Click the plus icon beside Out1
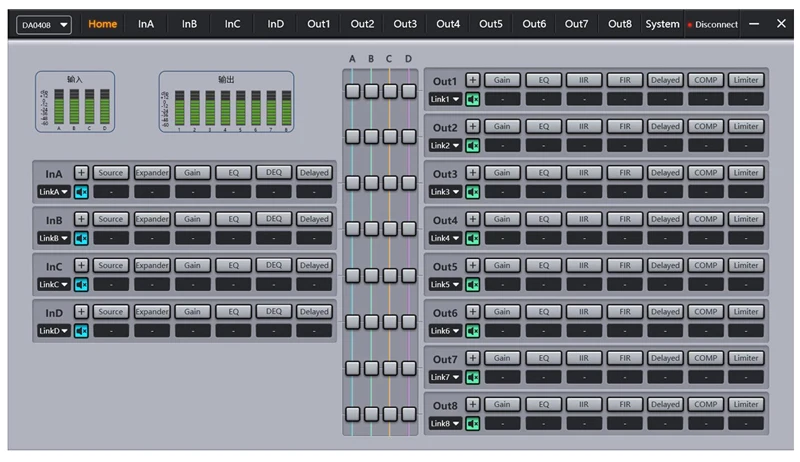800x462 pixels. (472, 80)
